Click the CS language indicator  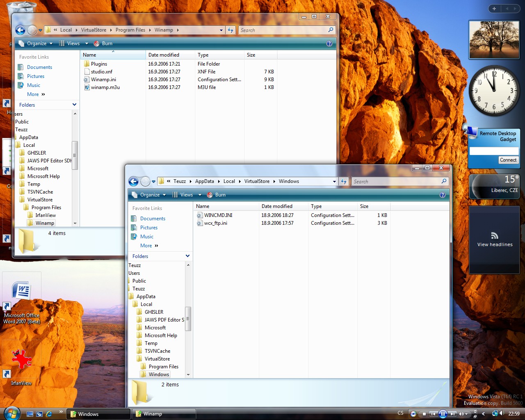coord(401,413)
